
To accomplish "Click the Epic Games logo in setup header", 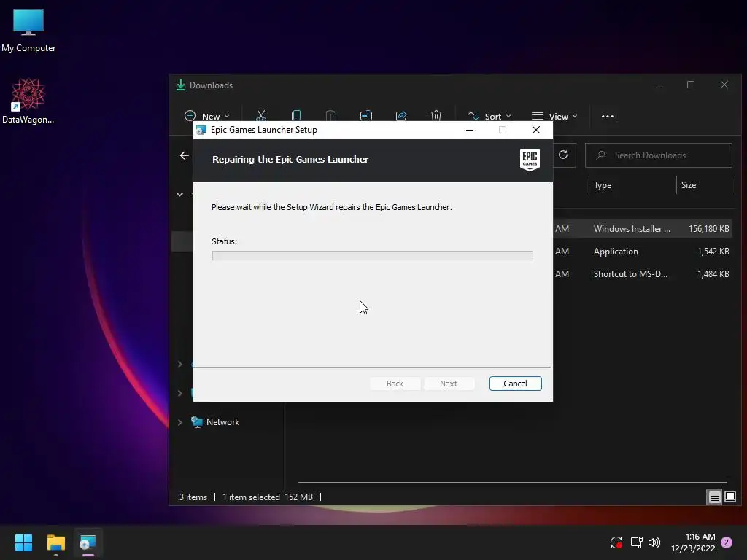I will click(x=530, y=159).
